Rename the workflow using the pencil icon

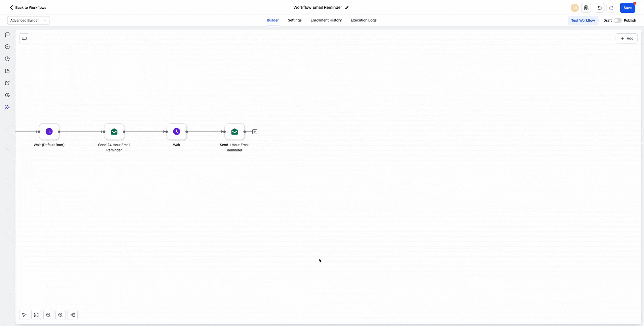point(347,7)
